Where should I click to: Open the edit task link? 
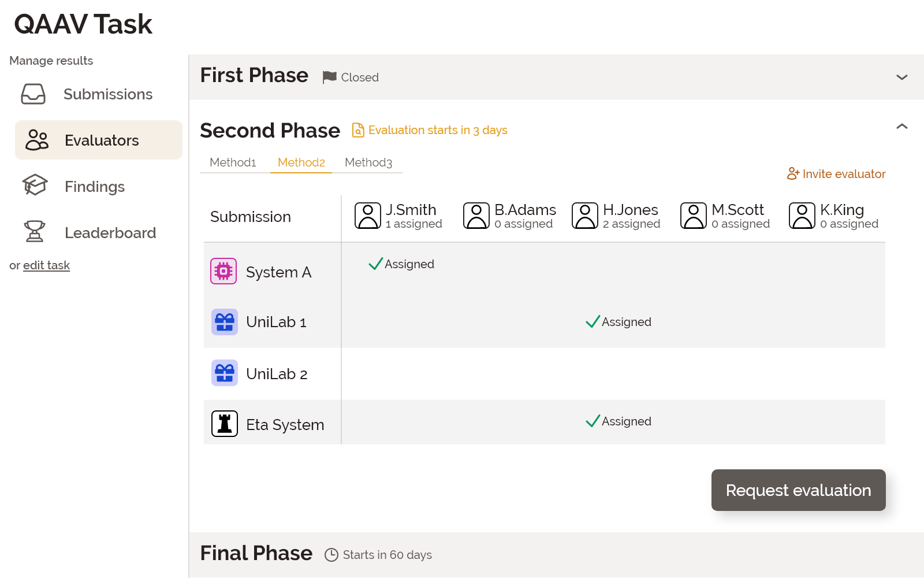[46, 265]
